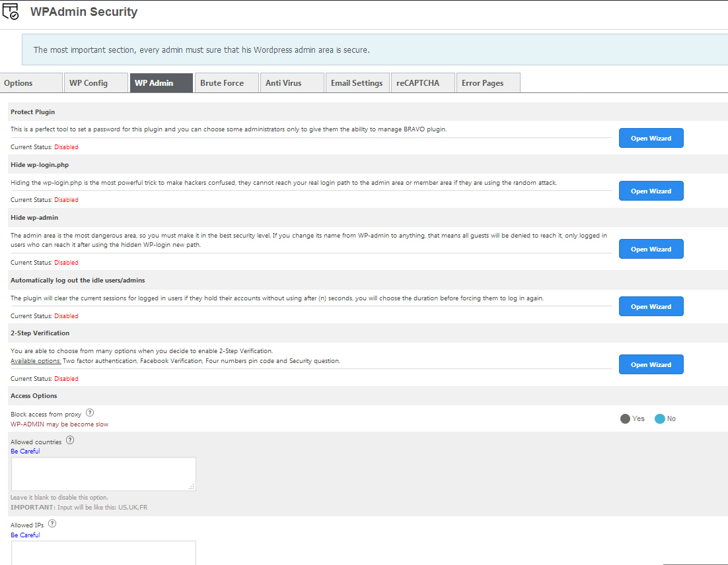Image resolution: width=728 pixels, height=565 pixels.
Task: Click inside the Allowed countries text area
Action: click(103, 474)
